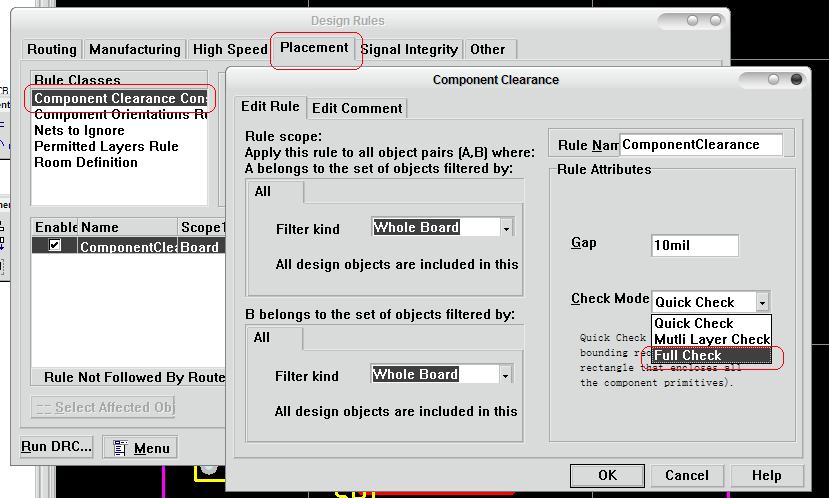Click Cancel in Component Clearance dialog
Image resolution: width=829 pixels, height=498 pixels.
tap(687, 475)
